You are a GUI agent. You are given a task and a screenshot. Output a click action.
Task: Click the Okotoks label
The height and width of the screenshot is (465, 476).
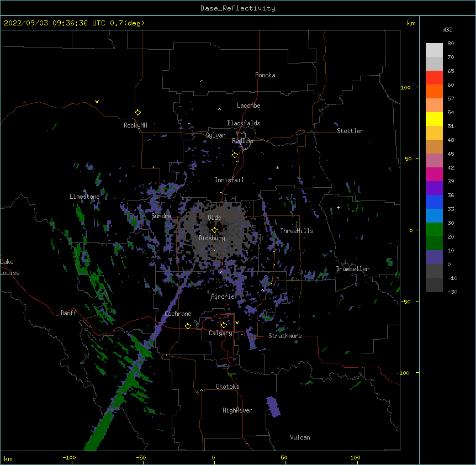[x=228, y=387]
